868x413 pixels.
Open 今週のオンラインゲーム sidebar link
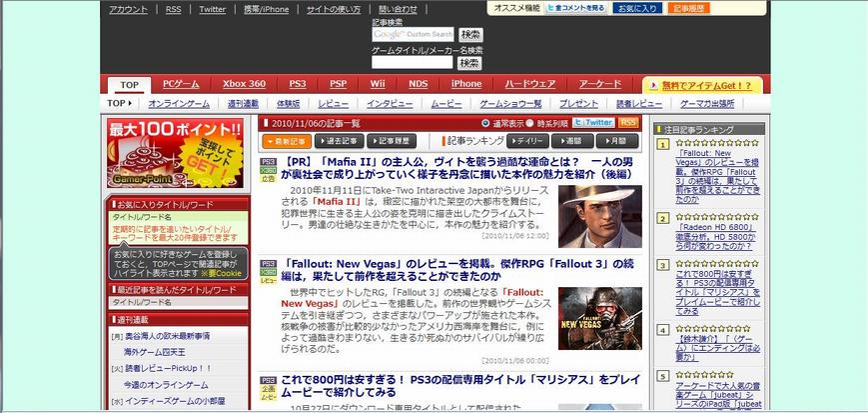point(166,385)
